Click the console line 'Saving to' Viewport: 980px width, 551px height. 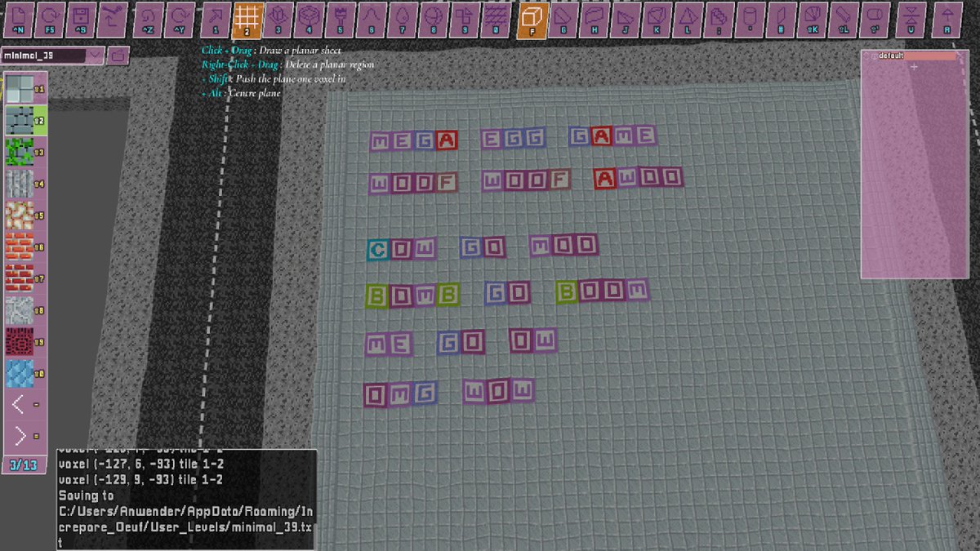86,495
